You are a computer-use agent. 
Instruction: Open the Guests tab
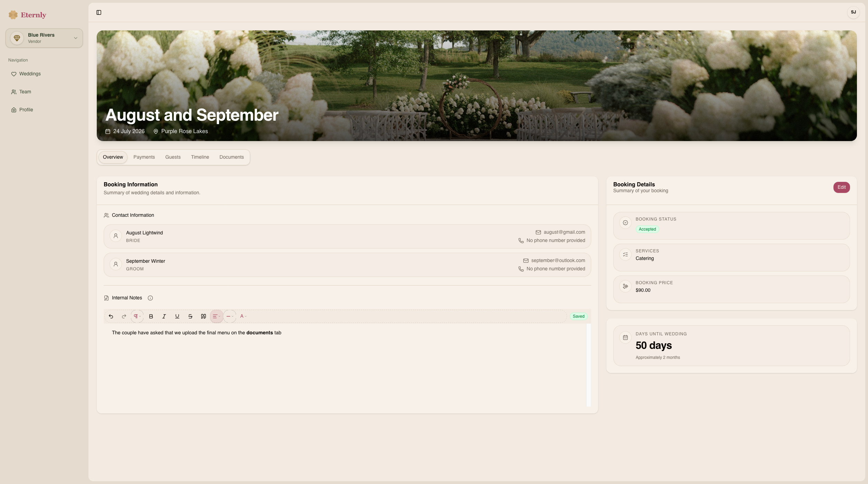click(x=173, y=157)
